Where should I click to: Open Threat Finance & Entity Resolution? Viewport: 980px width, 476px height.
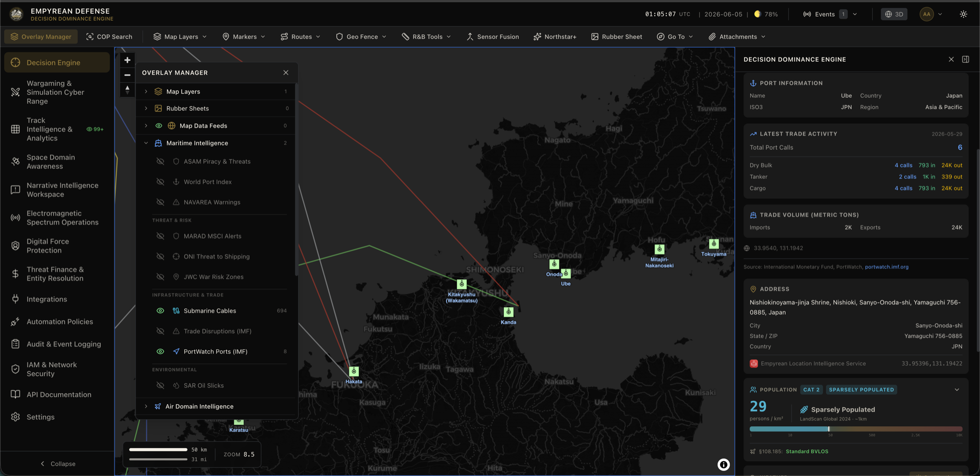point(56,274)
